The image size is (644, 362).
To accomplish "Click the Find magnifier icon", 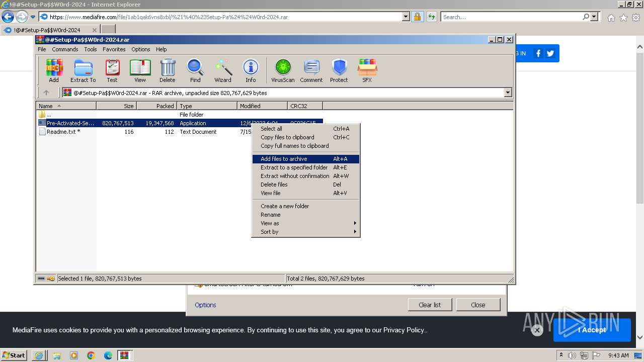I will pyautogui.click(x=195, y=70).
